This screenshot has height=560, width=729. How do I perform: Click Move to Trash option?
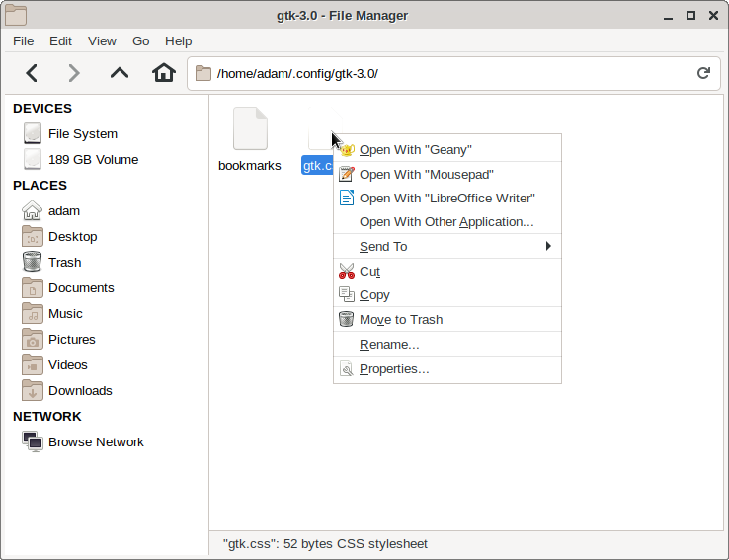[400, 319]
